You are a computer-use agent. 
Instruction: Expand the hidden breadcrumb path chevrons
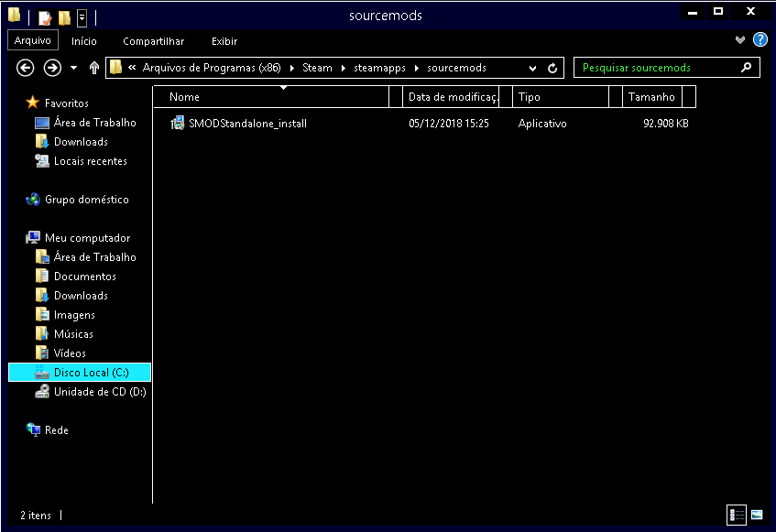(132, 67)
